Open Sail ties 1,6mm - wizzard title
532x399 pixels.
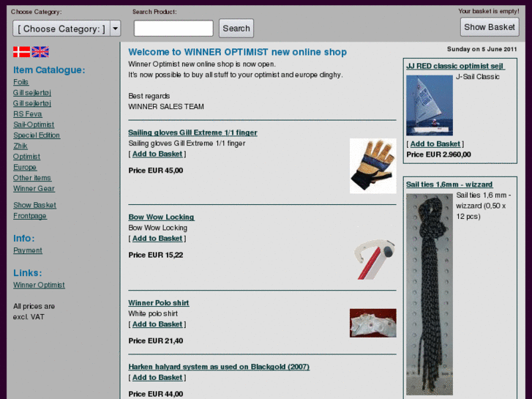tap(449, 184)
